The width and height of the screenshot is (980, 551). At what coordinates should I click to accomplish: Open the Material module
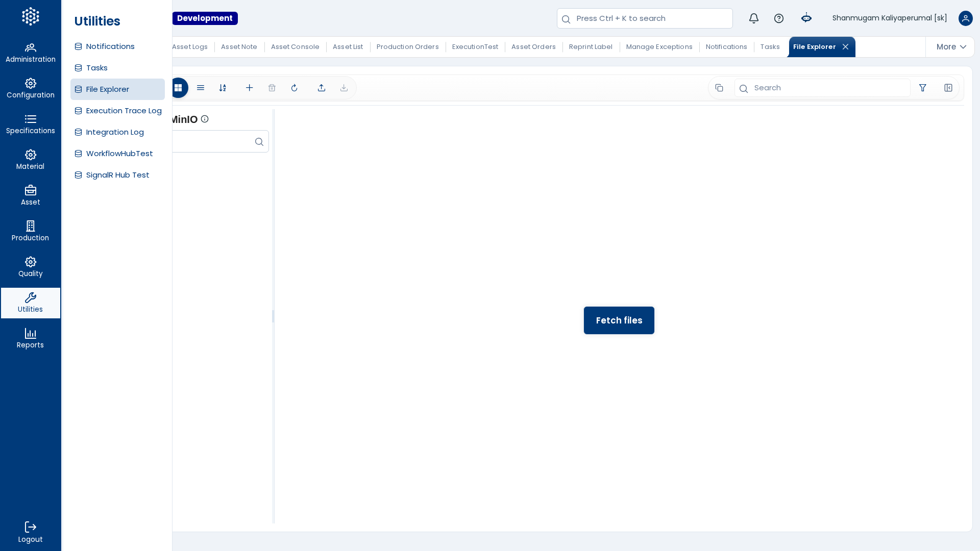[31, 160]
